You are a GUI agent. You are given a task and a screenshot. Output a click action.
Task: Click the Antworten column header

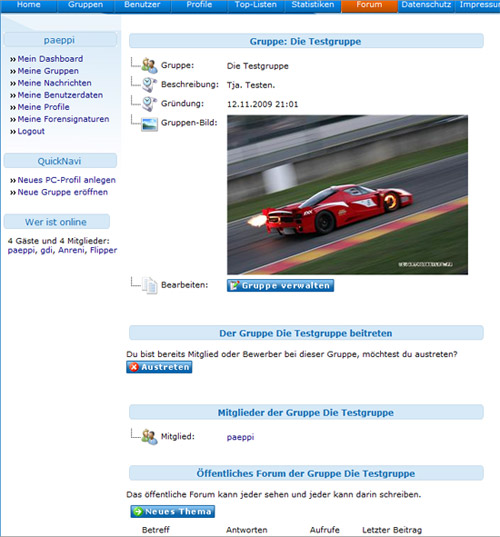pos(247,530)
